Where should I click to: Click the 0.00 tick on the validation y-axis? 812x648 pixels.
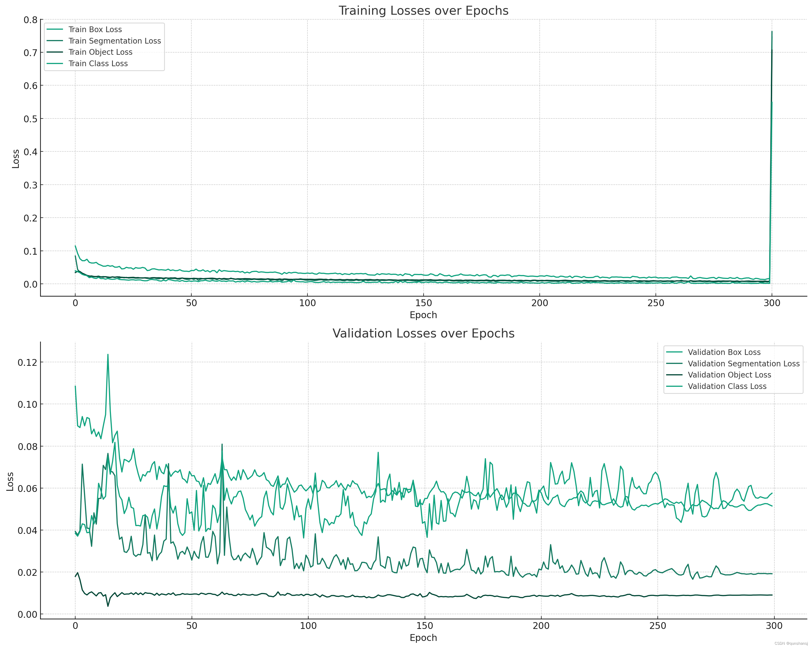(x=28, y=614)
